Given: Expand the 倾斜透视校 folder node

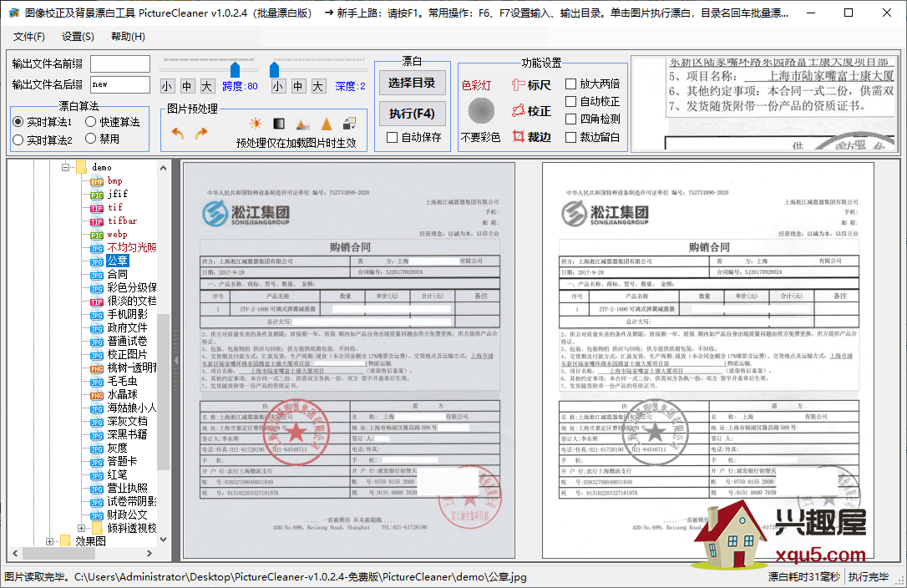Looking at the screenshot, I should (x=81, y=528).
